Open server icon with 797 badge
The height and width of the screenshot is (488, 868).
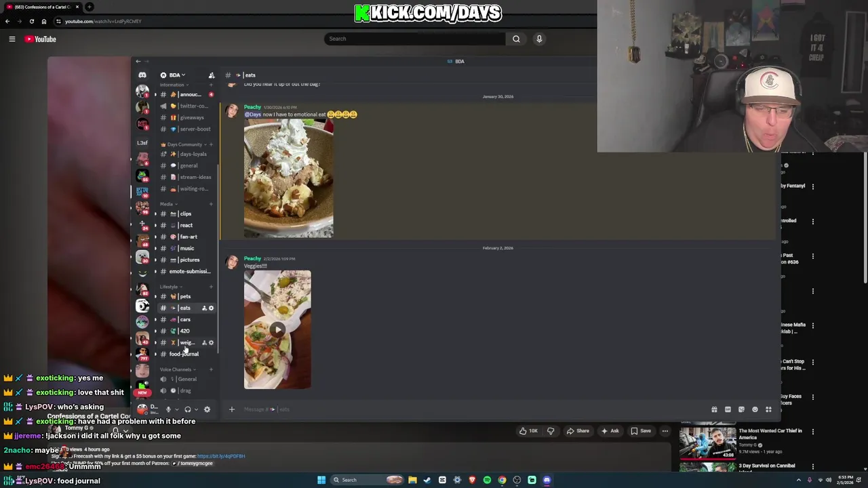[142, 354]
